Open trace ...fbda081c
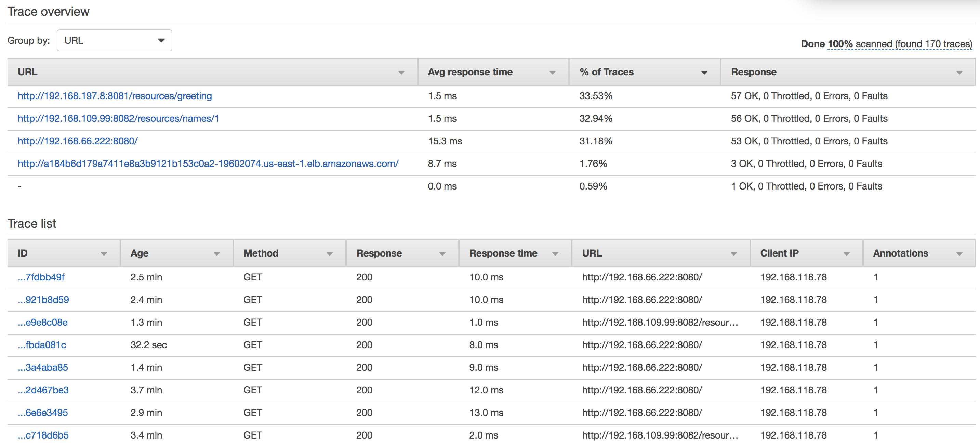Screen dimensions: 980x444 coord(42,345)
